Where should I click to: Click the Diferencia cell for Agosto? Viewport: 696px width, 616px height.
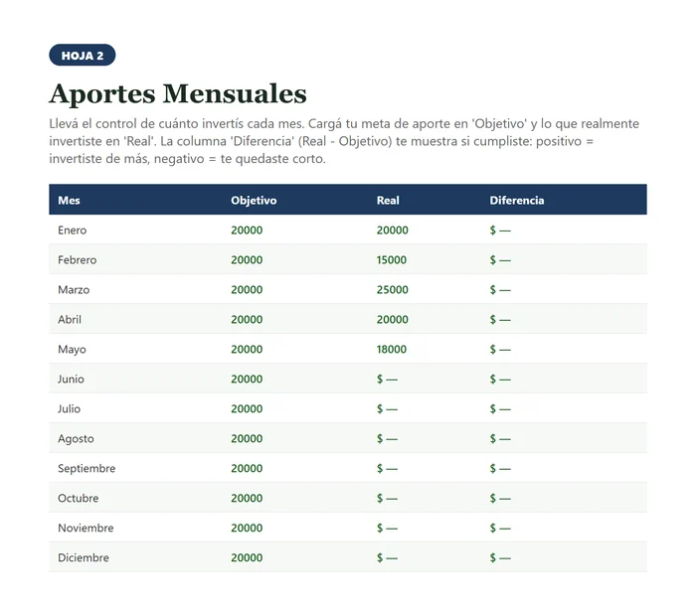point(500,438)
